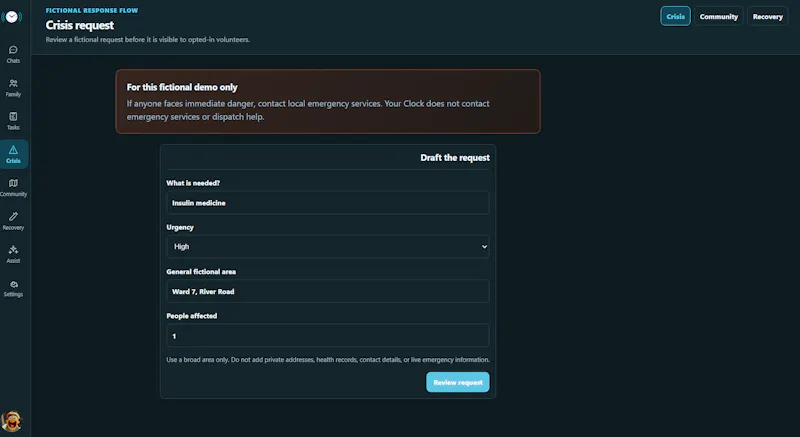Click the 'Crisis request' page title
The height and width of the screenshot is (437, 800).
click(x=80, y=25)
